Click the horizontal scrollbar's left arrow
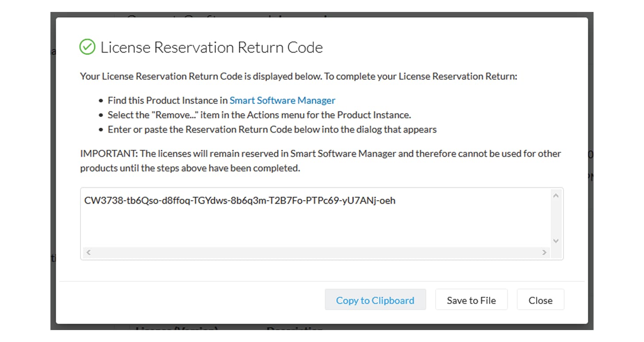The height and width of the screenshot is (342, 644). tap(88, 252)
